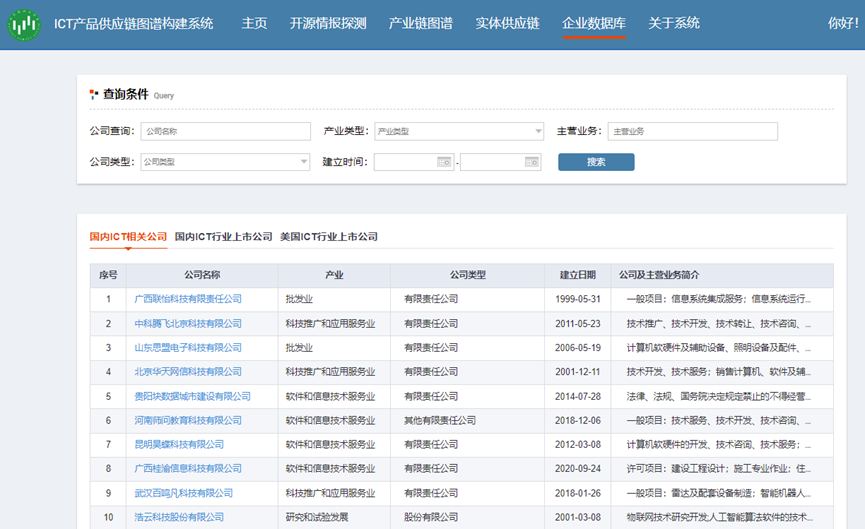Select date cell 2020-09-24
Viewport: 865px width, 529px height.
[x=578, y=468]
